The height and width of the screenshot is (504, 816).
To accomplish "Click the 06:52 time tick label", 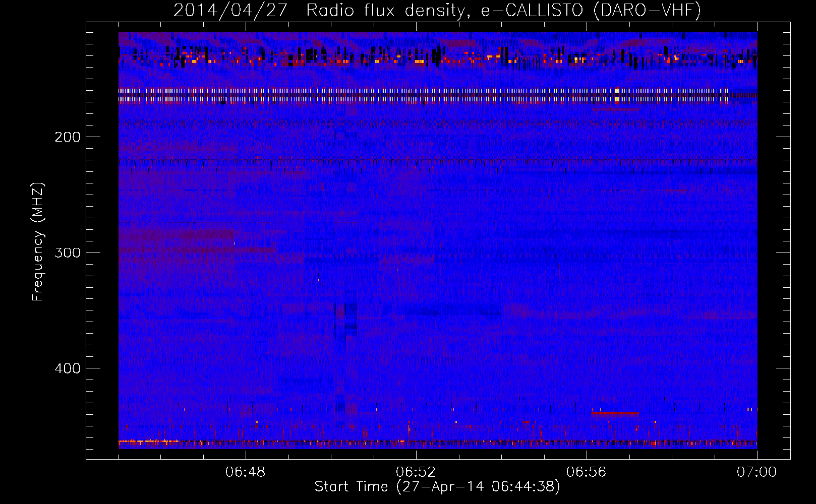I will [416, 472].
